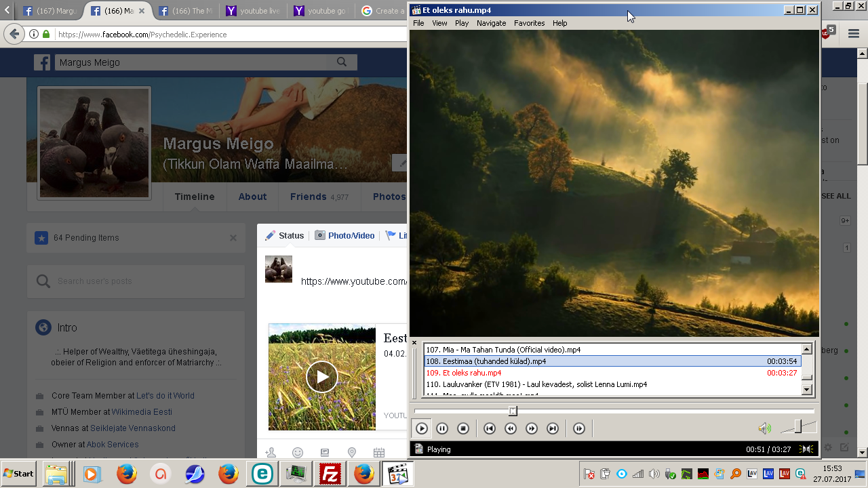The image size is (868, 488).
Task: Open the Favorites menu in the player
Action: coord(529,23)
